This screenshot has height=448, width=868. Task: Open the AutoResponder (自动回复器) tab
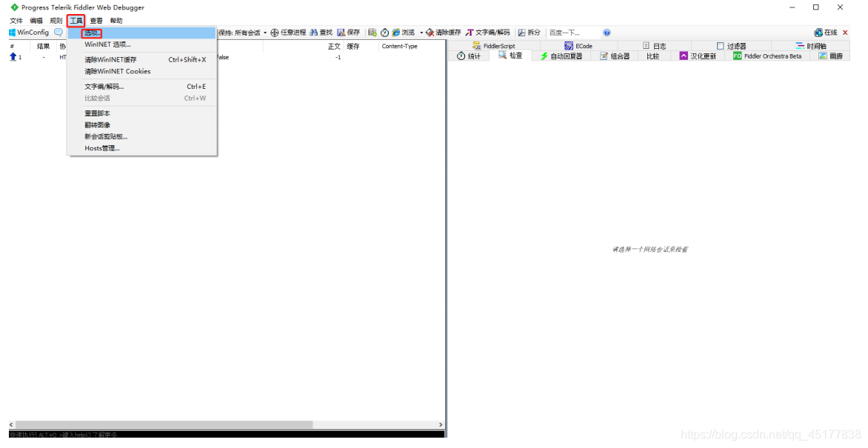(x=561, y=56)
